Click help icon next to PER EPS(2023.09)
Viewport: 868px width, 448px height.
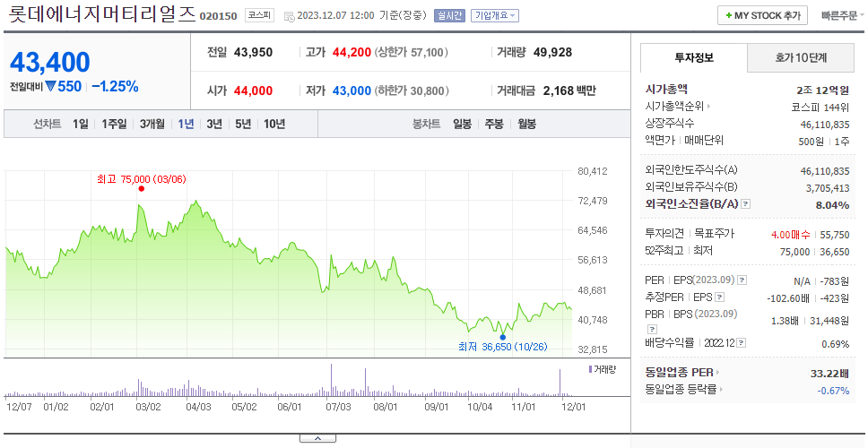click(742, 280)
